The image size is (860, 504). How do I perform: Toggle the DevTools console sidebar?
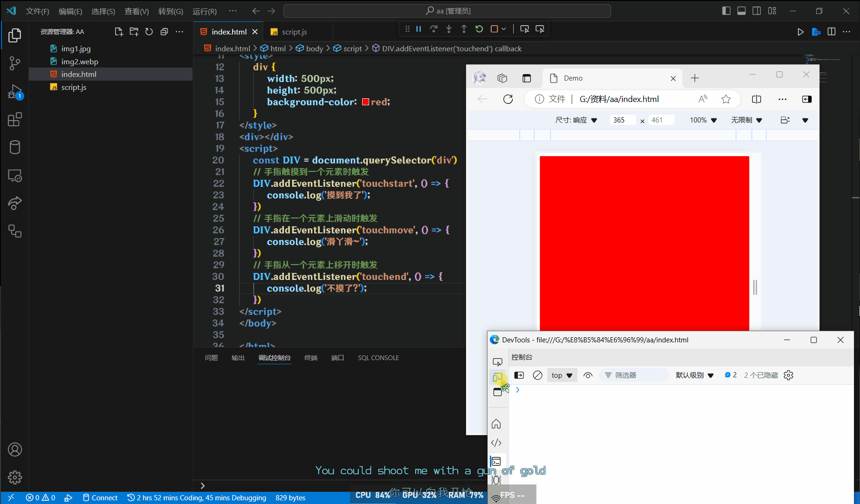pos(519,375)
